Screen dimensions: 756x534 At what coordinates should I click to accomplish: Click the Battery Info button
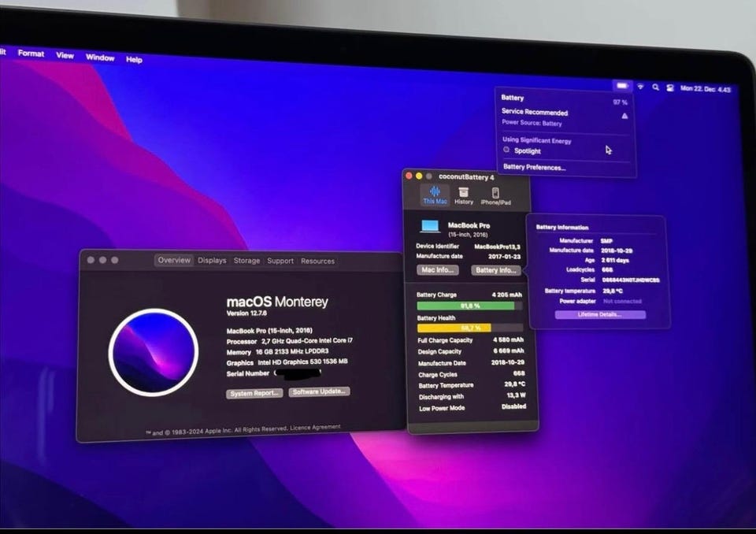(x=495, y=270)
